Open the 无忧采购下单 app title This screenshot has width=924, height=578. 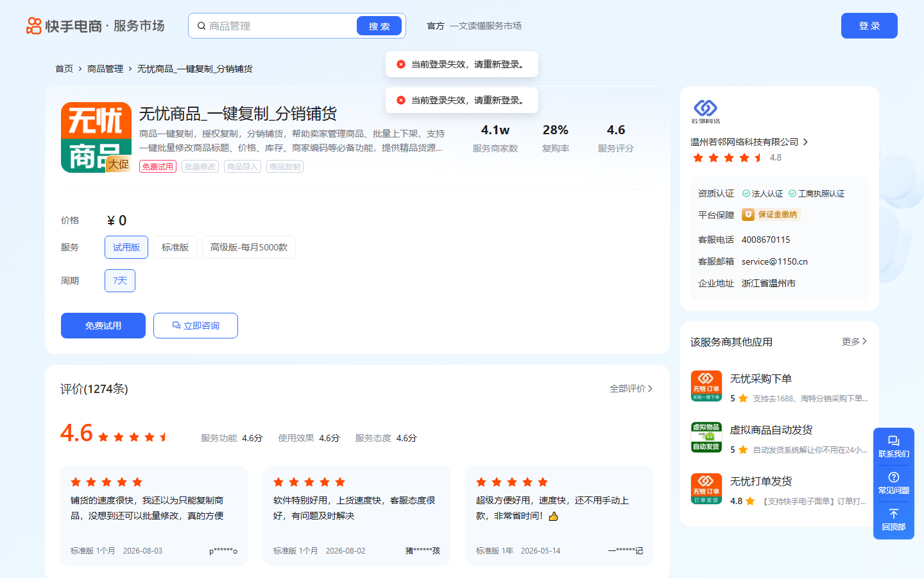pos(761,379)
